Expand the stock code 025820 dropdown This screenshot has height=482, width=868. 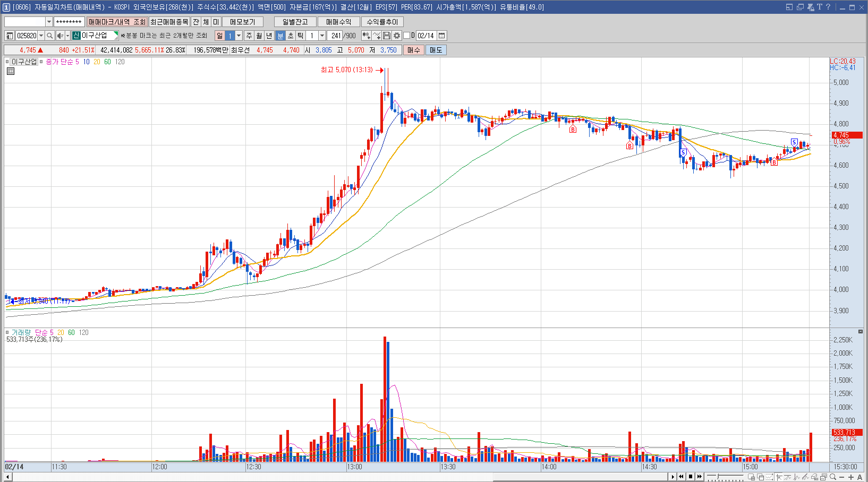click(x=41, y=36)
